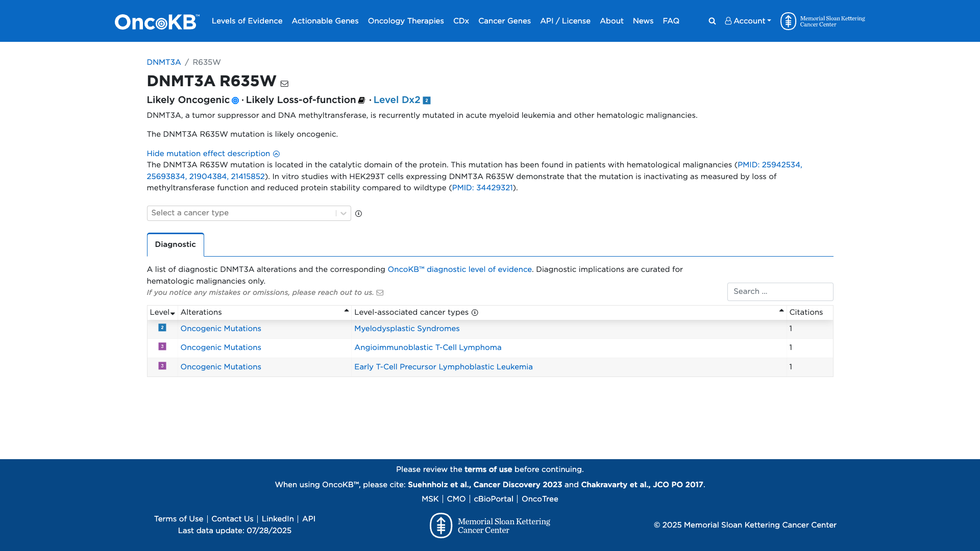Image resolution: width=980 pixels, height=551 pixels.
Task: Open Early T-Cell Precursor Lymphoblastic Leukemia link
Action: click(x=443, y=367)
